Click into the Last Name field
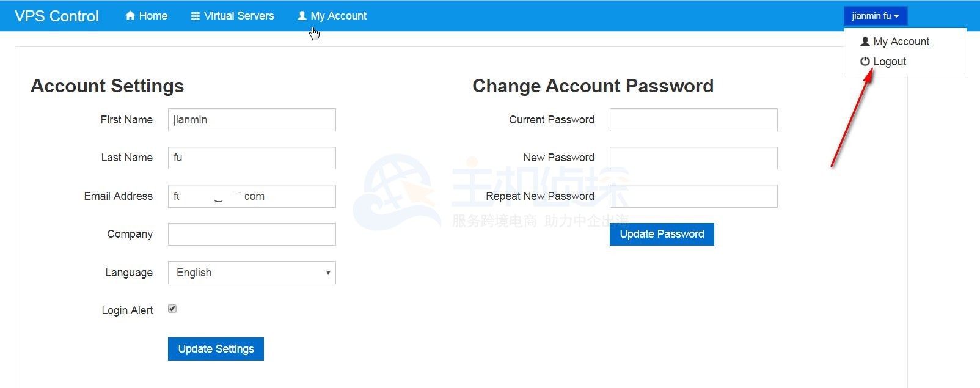This screenshot has height=388, width=980. click(252, 158)
